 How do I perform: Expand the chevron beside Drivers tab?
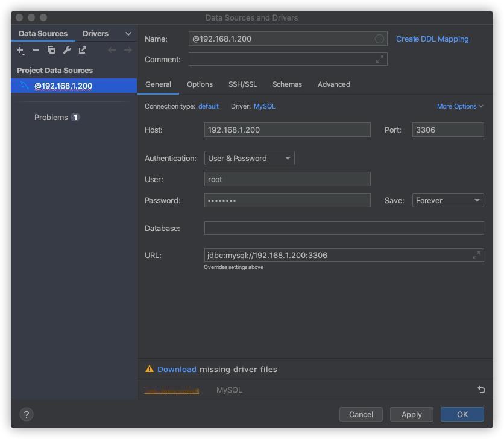point(128,34)
